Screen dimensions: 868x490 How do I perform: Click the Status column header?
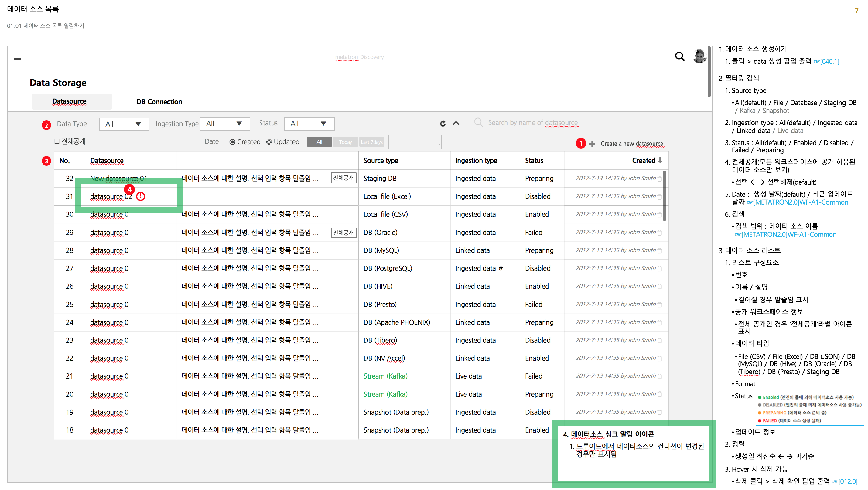coord(534,161)
